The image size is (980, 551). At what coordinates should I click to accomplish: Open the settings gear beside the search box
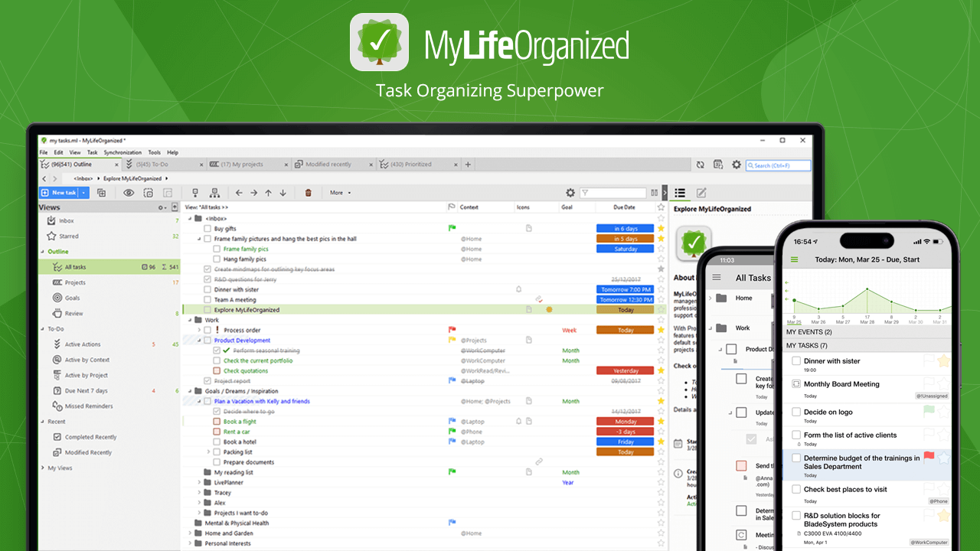click(737, 165)
